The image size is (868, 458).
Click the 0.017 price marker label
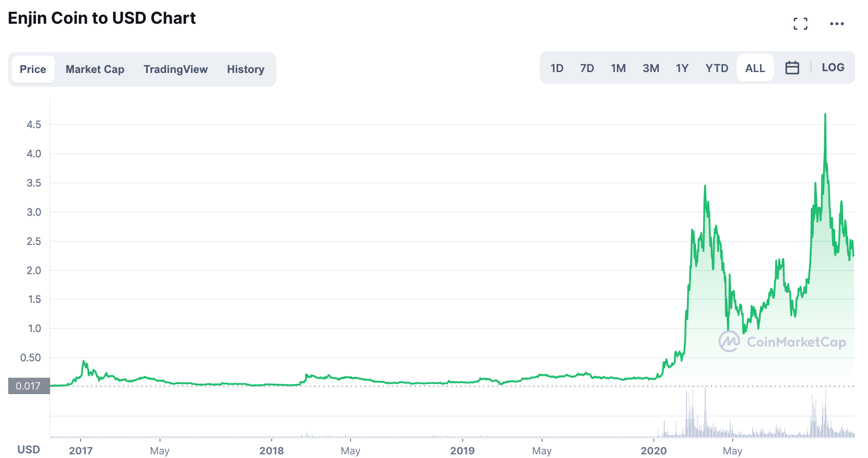coord(28,386)
